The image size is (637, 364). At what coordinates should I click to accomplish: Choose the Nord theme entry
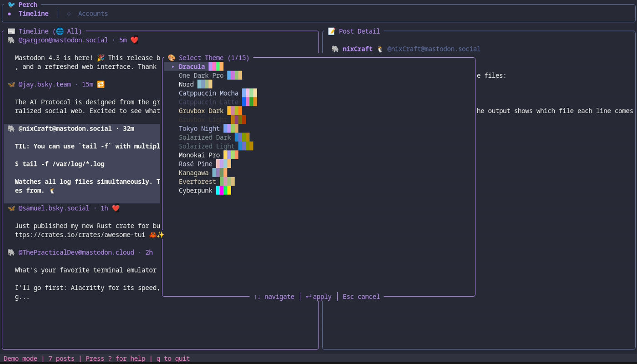[186, 84]
